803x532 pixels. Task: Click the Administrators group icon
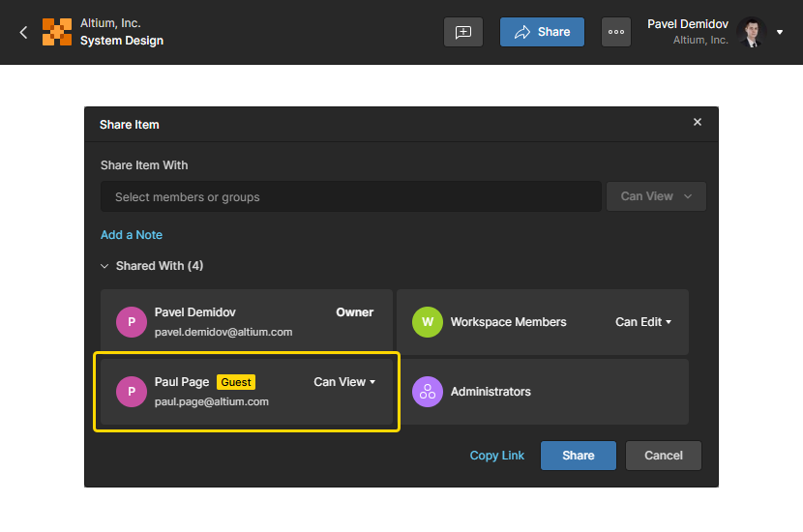pyautogui.click(x=428, y=392)
